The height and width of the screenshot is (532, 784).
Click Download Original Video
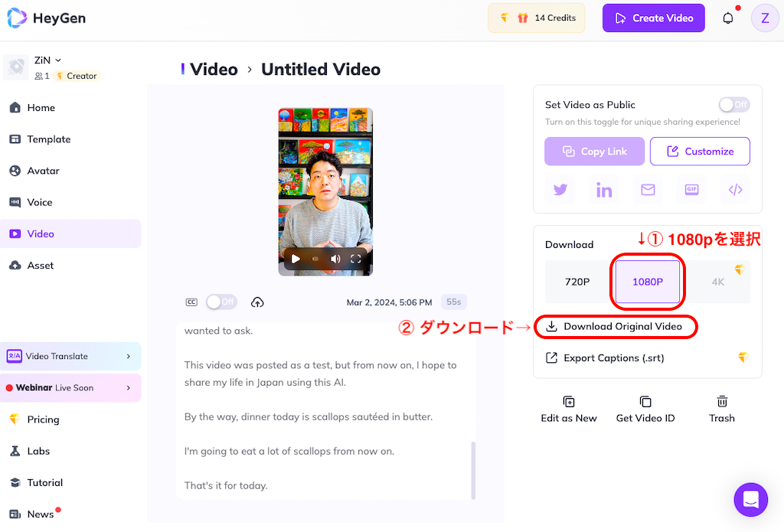coord(622,327)
